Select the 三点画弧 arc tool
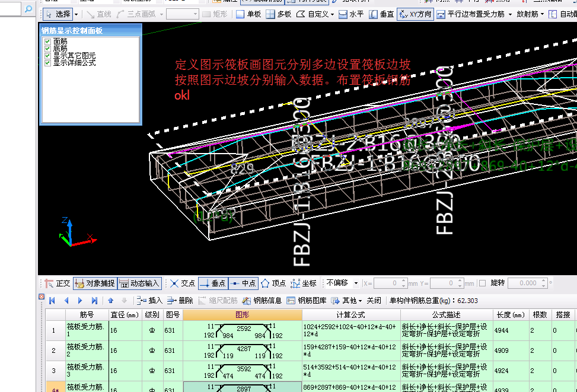The image size is (577, 392). [136, 14]
